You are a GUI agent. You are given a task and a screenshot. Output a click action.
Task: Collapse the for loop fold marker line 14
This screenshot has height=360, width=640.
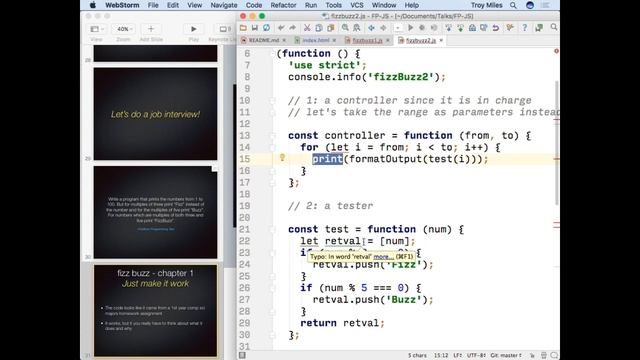(x=272, y=148)
